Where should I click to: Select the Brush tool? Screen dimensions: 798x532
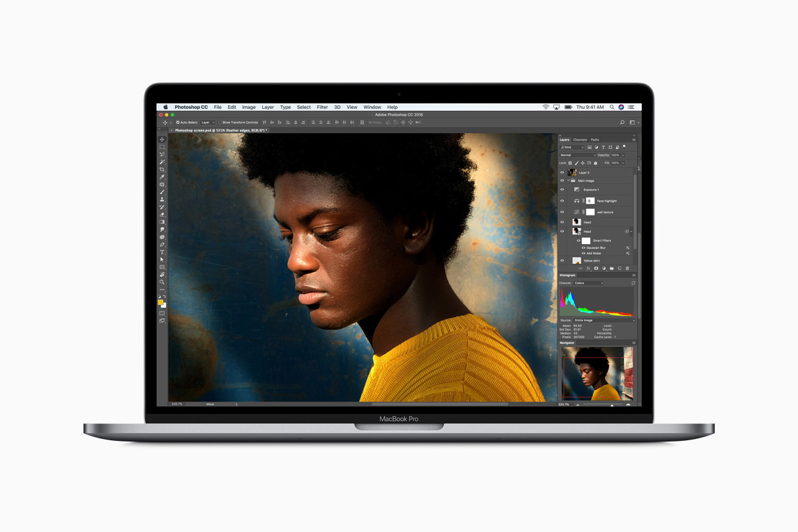162,192
